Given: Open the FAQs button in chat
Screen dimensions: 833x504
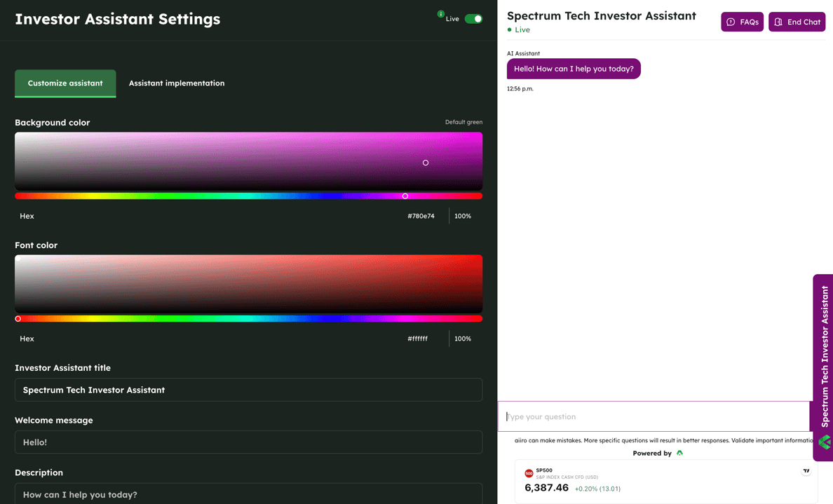Looking at the screenshot, I should [x=742, y=22].
